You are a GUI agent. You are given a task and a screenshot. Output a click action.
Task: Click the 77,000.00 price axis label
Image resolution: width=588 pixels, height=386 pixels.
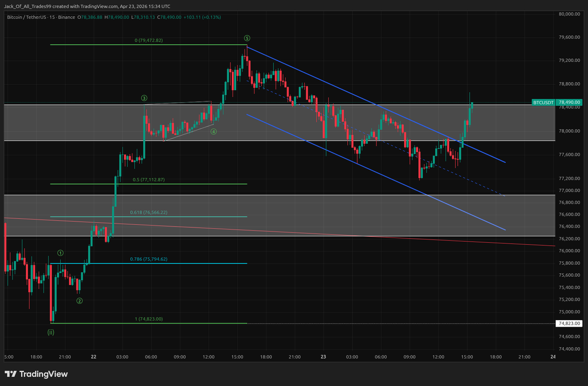(570, 190)
